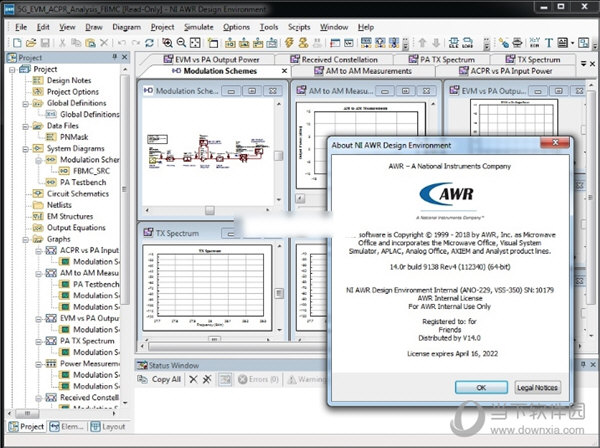Select the Zoom Area magnifier icon
This screenshot has width=600, height=448.
167,42
